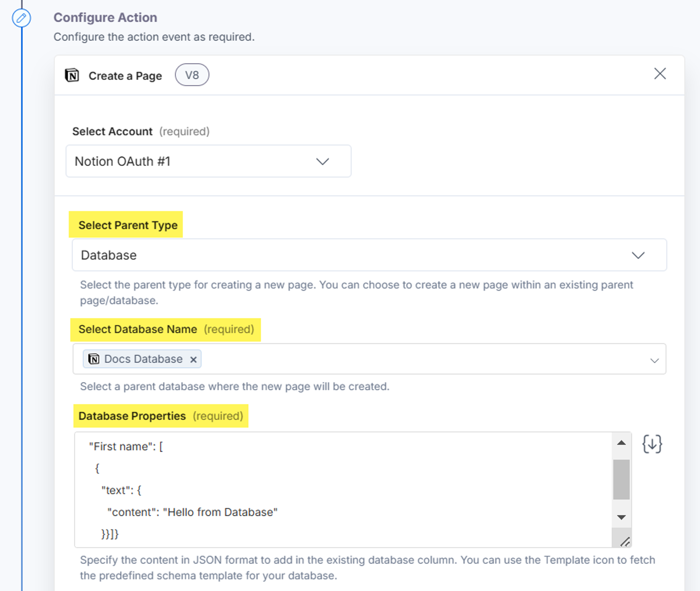Screen dimensions: 700x591
Task: Click the Notion logo beside Create a Page
Action: coord(72,75)
